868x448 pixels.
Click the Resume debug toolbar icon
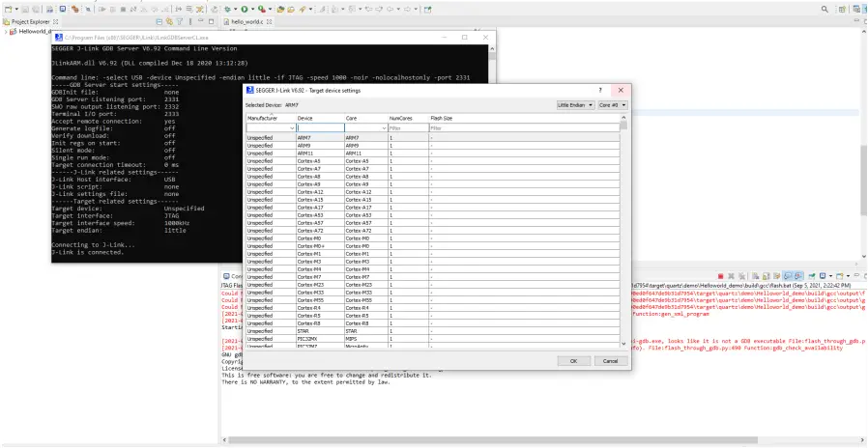coord(102,10)
